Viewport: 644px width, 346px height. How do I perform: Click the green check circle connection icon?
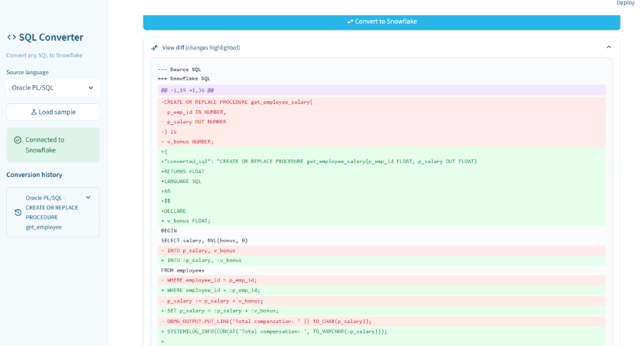point(17,140)
